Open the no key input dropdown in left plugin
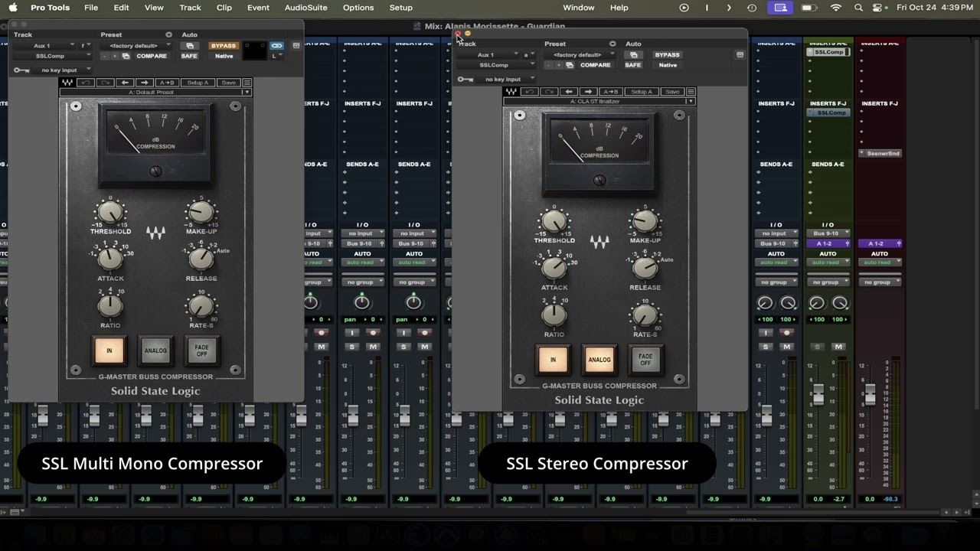Screen dimensions: 980x551 [x=61, y=70]
